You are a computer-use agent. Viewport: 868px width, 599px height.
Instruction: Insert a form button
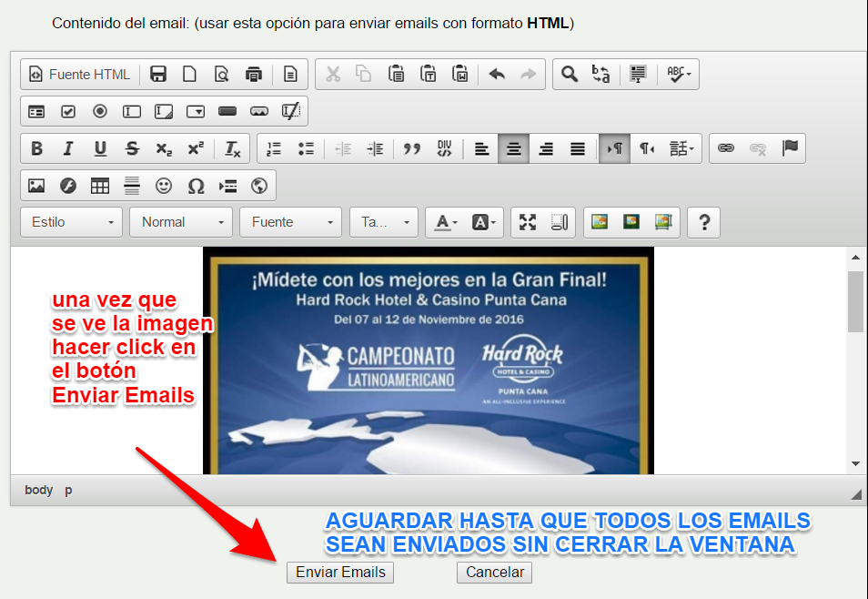pyautogui.click(x=227, y=111)
